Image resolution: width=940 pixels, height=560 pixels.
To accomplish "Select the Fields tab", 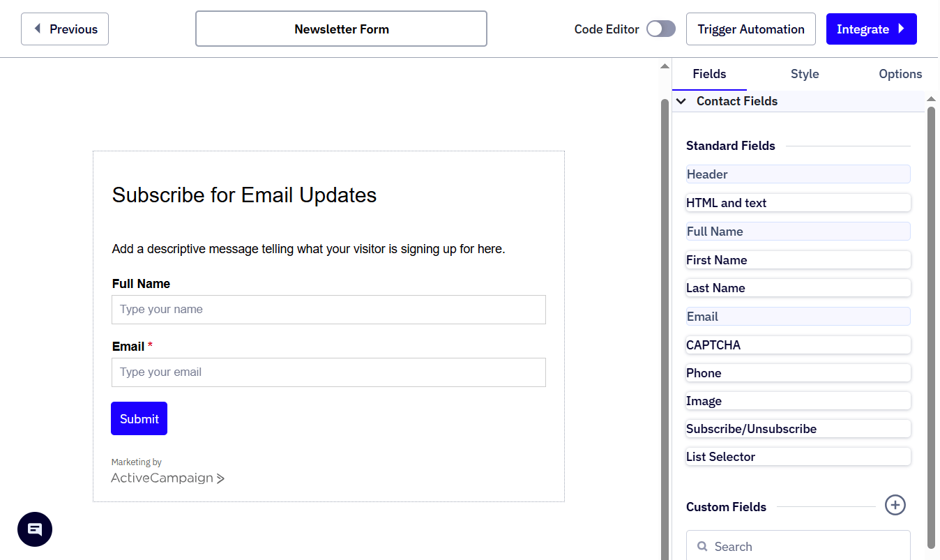I will 709,74.
